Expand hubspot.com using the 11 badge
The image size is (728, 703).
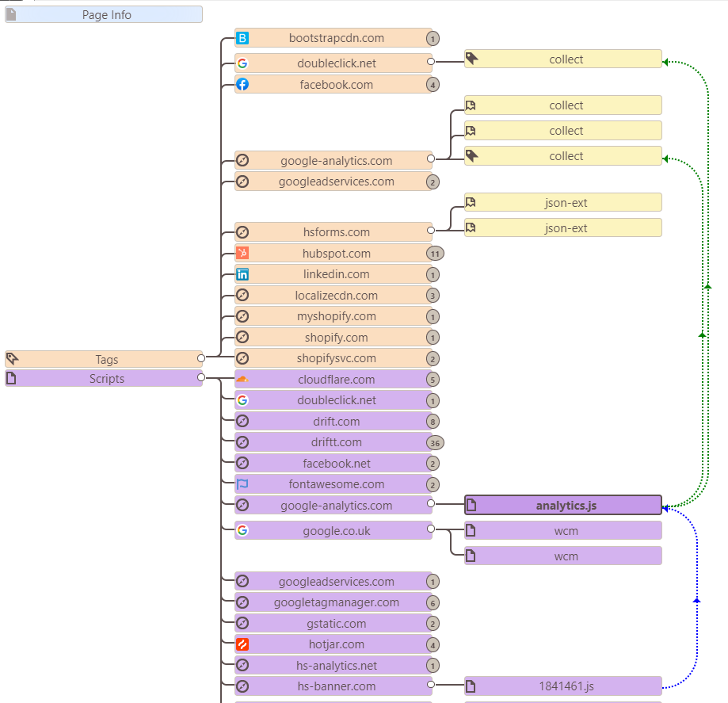click(435, 254)
